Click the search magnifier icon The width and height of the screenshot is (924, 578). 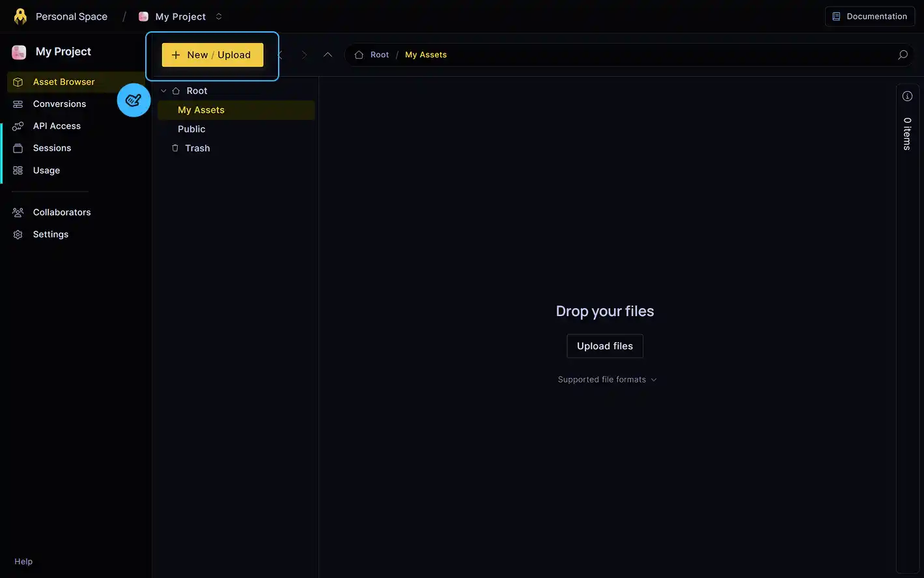click(903, 55)
